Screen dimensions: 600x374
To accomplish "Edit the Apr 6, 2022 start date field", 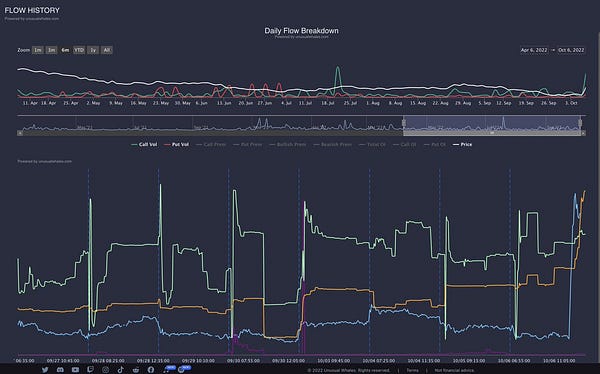I will pos(534,50).
